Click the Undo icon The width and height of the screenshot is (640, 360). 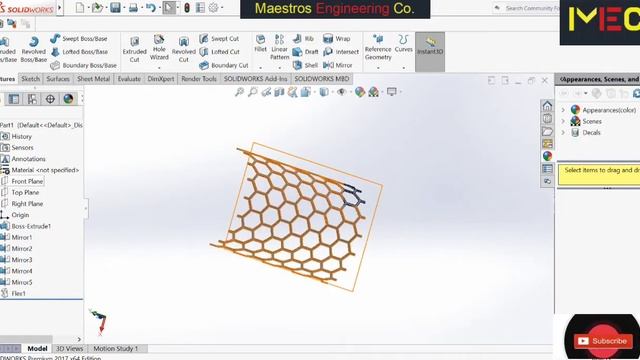[151, 7]
